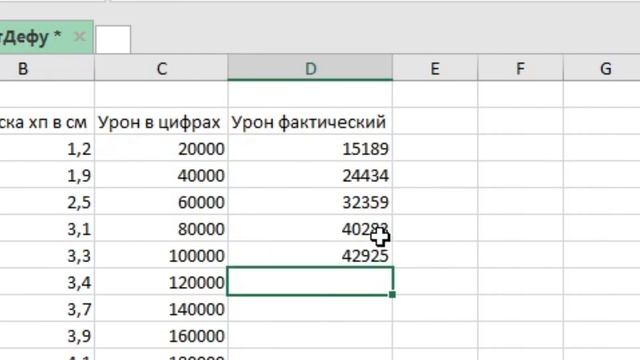Select cell with value 3,1
This screenshot has width=640, height=360.
47,229
